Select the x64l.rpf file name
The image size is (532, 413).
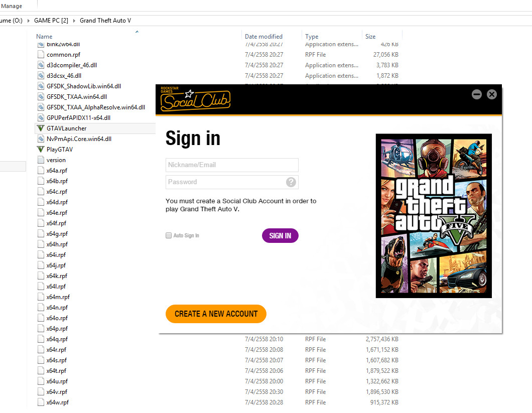point(56,287)
